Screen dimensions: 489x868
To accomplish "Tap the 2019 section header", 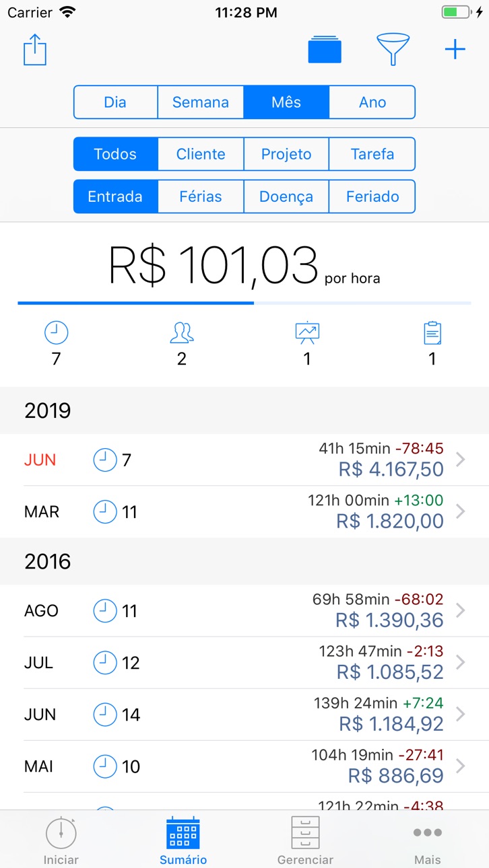I will click(x=244, y=410).
